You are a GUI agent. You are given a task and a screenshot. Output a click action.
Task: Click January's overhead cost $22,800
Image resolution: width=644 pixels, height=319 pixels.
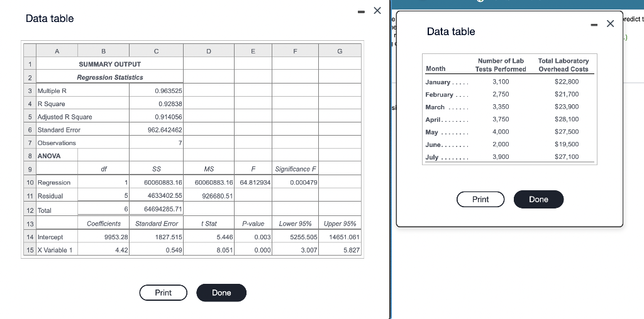click(x=567, y=82)
